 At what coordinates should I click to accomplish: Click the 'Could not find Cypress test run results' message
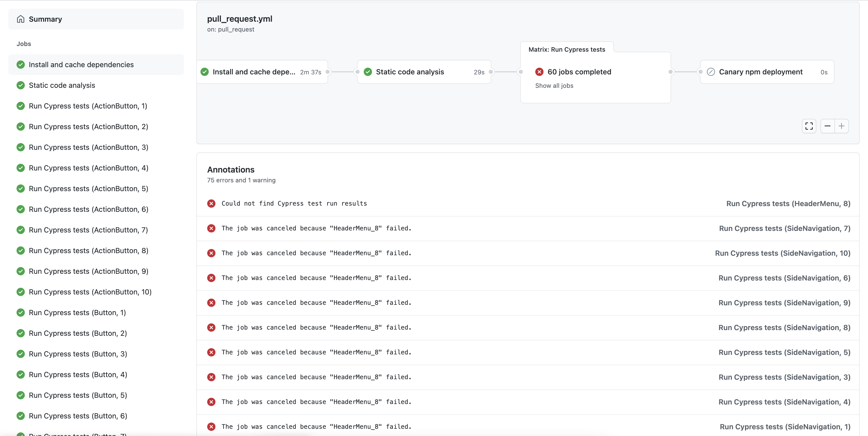(x=294, y=204)
